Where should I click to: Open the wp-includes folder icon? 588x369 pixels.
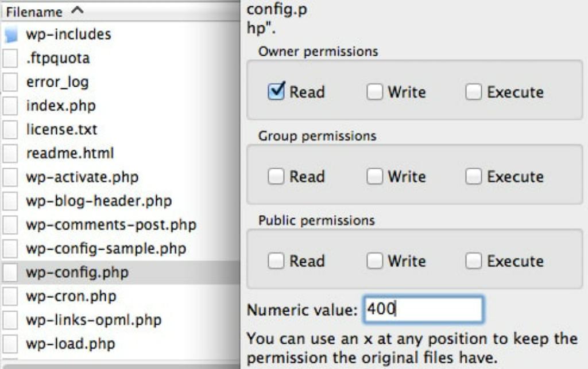(x=12, y=34)
